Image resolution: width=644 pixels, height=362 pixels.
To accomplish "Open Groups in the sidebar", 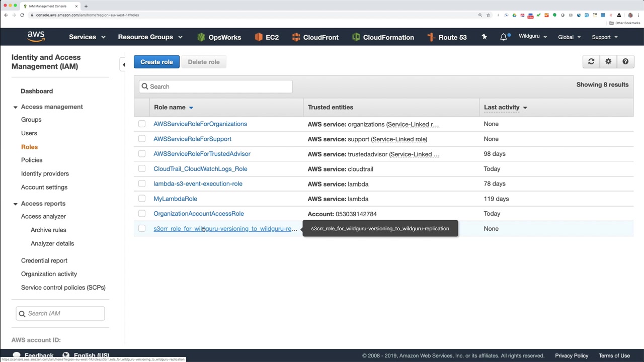I will tap(31, 120).
